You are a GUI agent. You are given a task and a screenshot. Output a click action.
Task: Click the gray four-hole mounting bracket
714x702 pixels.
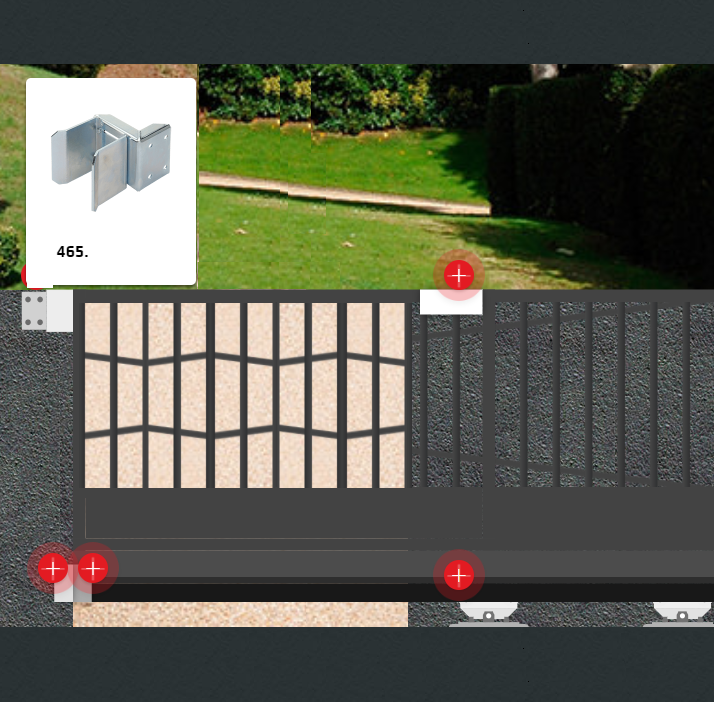34,311
